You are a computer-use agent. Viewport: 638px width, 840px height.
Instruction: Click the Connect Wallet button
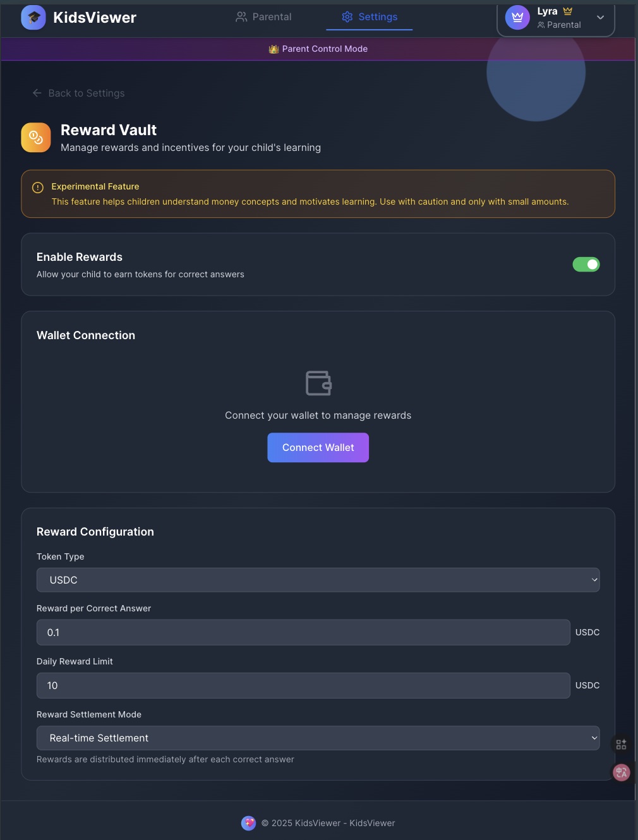coord(318,447)
